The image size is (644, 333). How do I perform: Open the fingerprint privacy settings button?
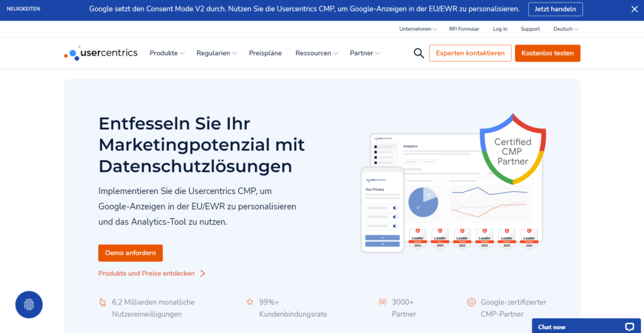(x=29, y=305)
